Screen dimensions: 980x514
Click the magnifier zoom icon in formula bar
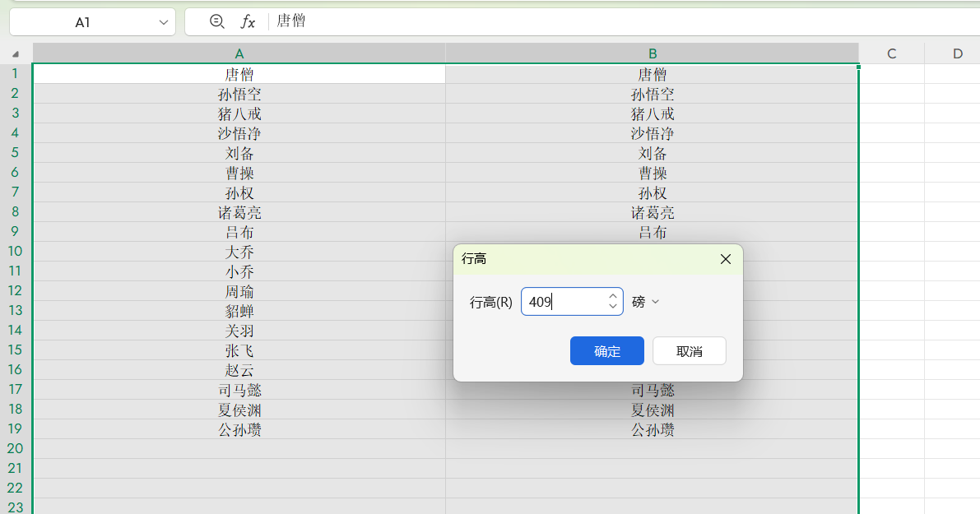[x=216, y=22]
